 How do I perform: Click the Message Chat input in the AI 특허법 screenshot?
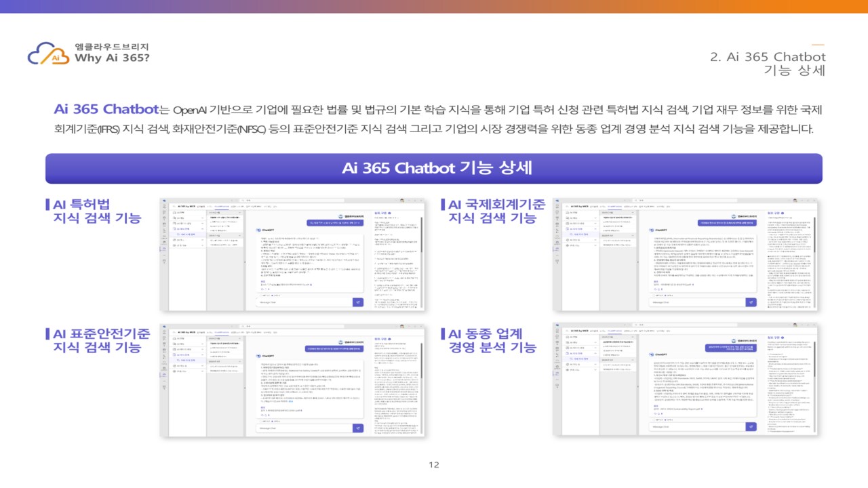coord(304,302)
